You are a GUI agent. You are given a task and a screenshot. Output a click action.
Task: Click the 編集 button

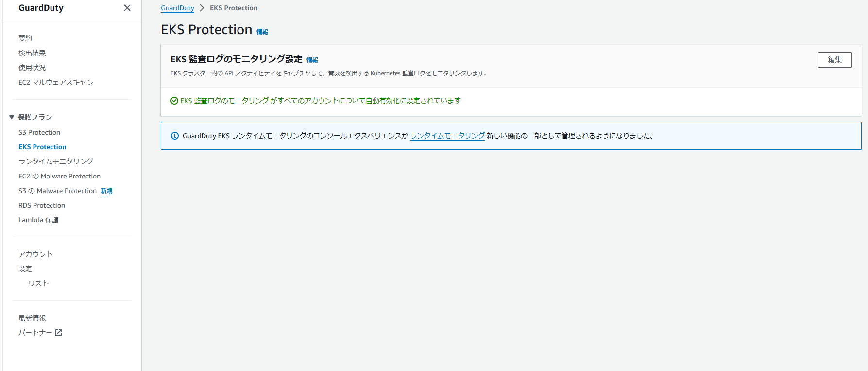point(834,60)
